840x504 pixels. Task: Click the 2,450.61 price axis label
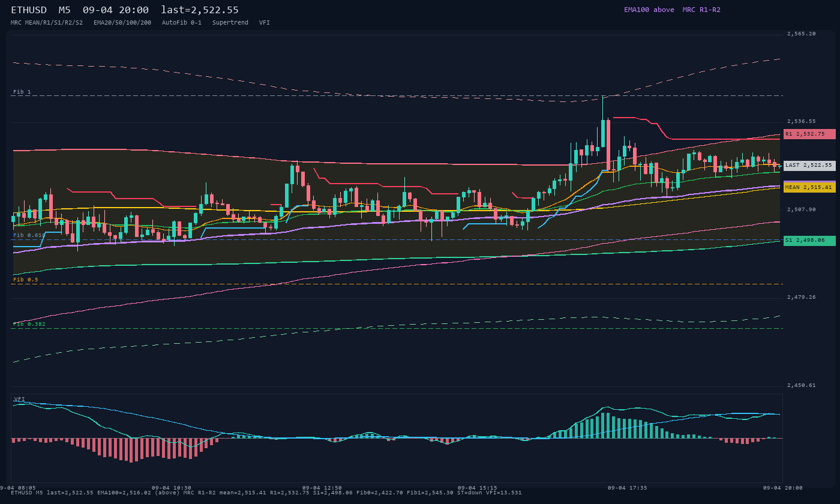click(802, 385)
